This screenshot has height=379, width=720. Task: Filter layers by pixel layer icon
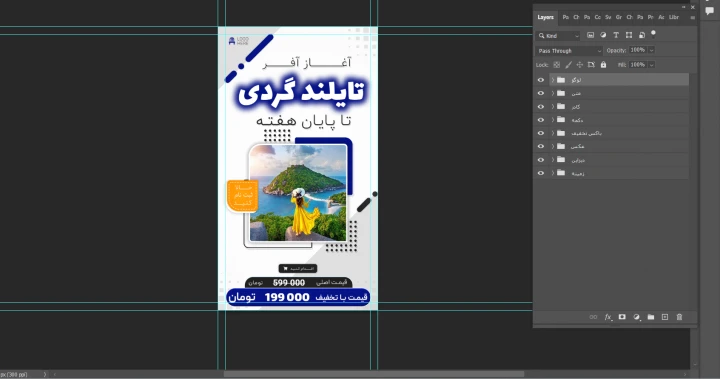click(x=591, y=35)
